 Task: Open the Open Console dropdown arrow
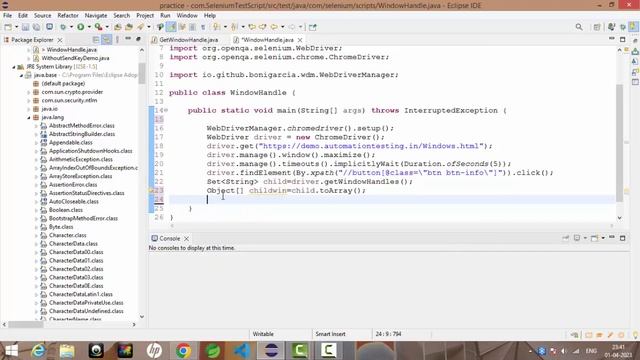point(603,238)
